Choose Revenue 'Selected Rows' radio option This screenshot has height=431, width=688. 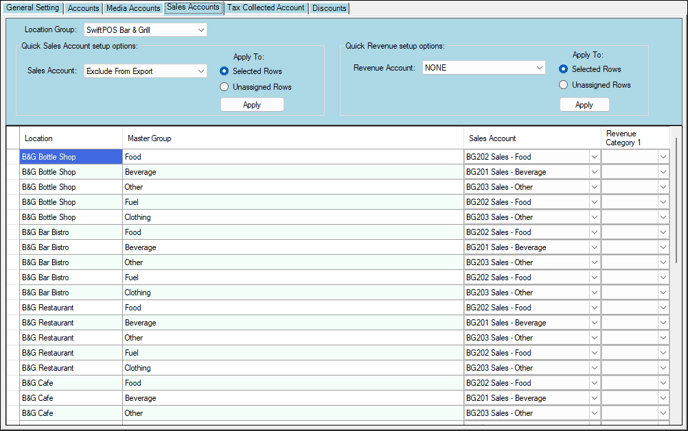564,69
